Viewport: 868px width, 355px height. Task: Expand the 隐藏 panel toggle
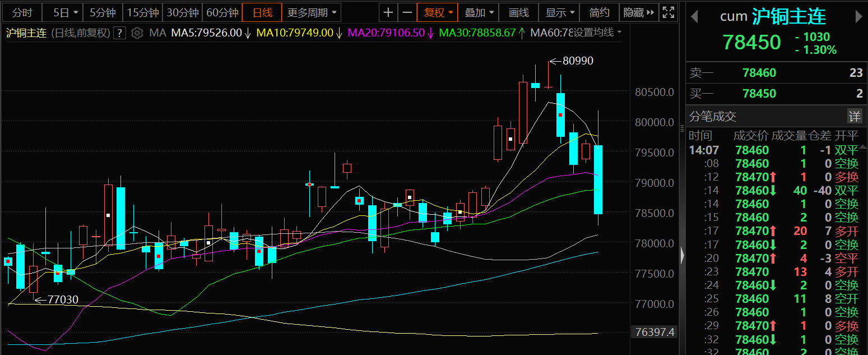639,12
